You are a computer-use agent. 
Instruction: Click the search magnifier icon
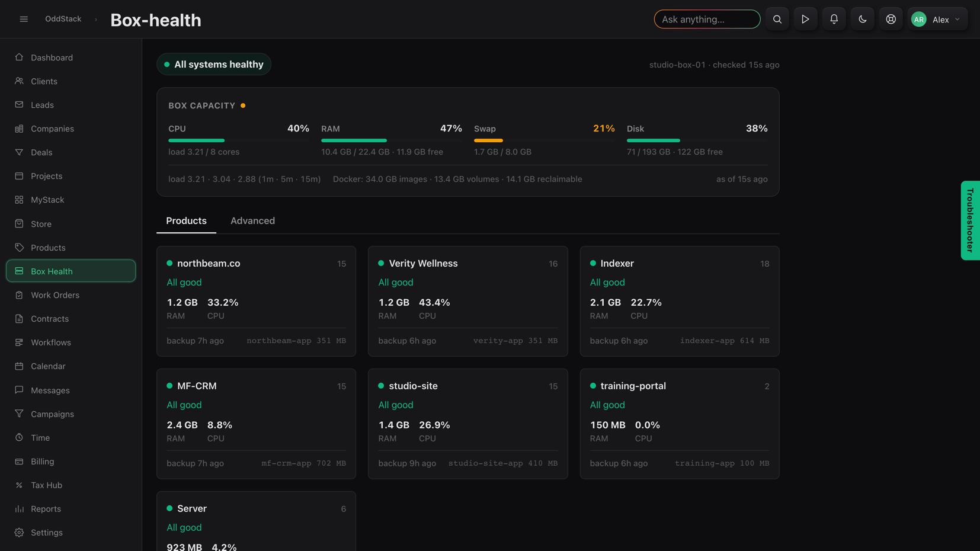tap(777, 19)
